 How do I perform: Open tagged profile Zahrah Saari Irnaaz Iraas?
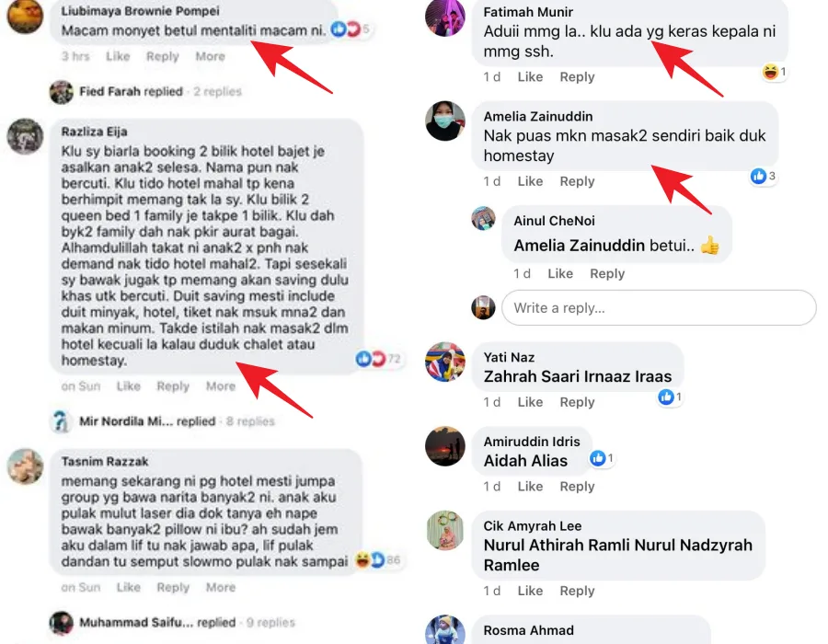click(x=578, y=376)
